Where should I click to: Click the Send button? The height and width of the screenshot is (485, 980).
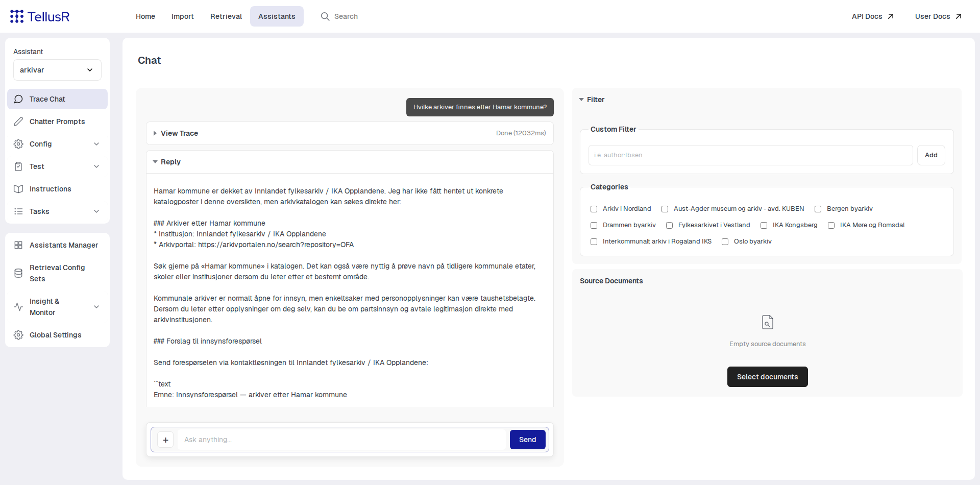pos(528,440)
